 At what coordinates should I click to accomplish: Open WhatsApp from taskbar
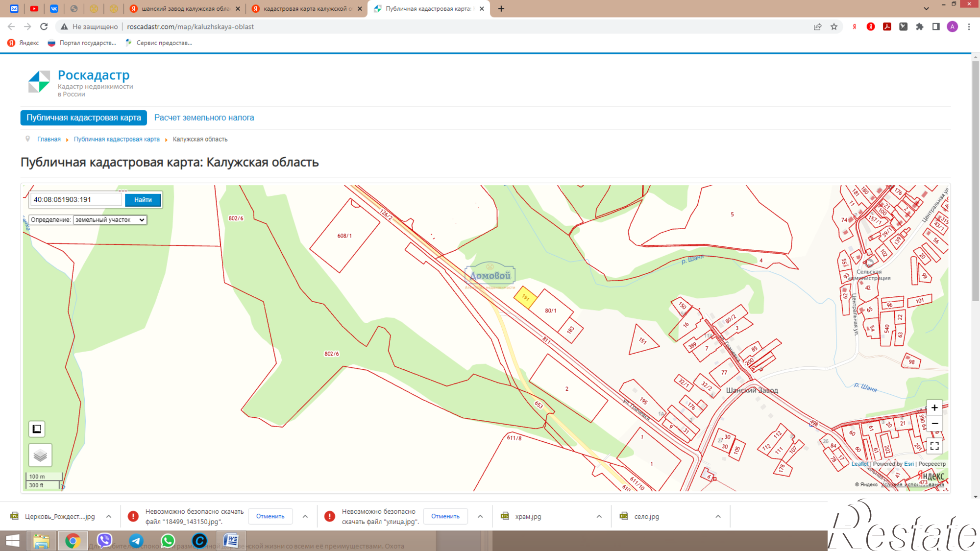168,541
